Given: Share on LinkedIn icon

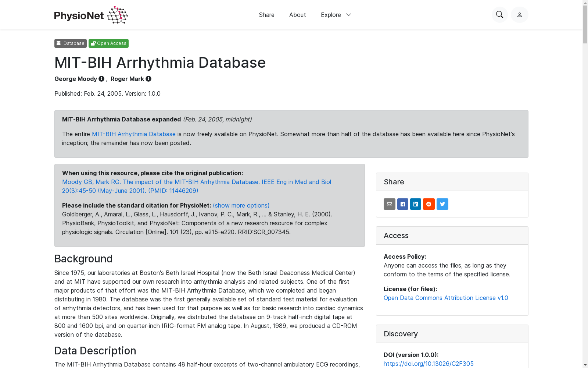Looking at the screenshot, I should pyautogui.click(x=416, y=204).
